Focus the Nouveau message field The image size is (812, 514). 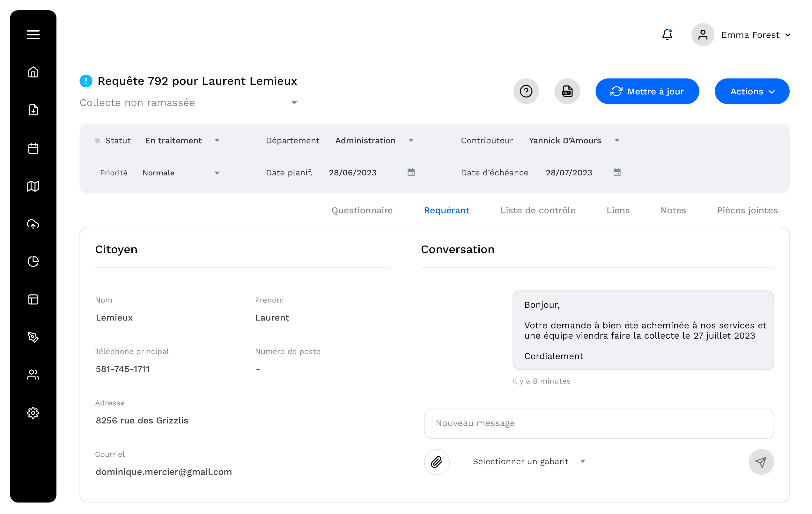tap(599, 424)
